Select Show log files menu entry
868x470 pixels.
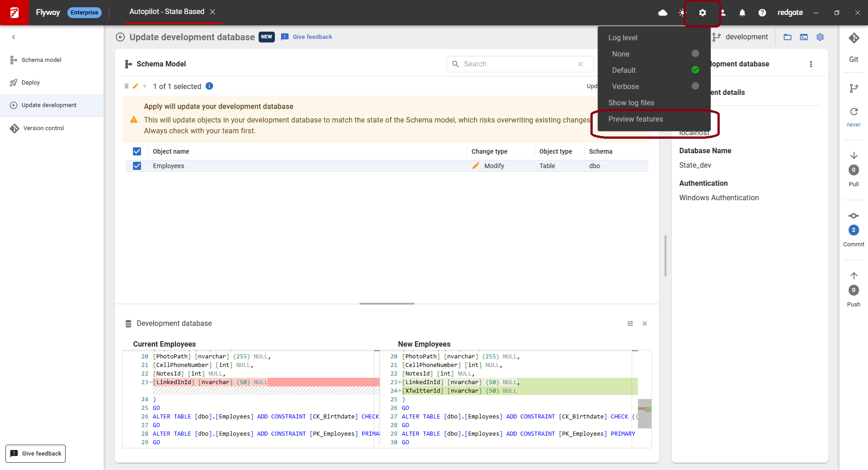tap(631, 103)
